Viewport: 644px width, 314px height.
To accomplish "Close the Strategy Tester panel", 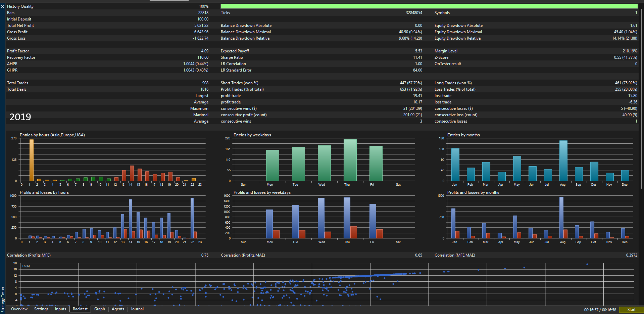I will click(3, 6).
